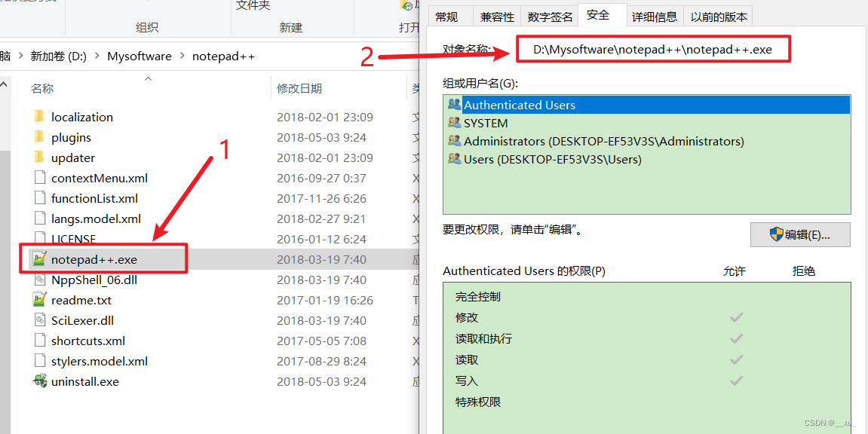The height and width of the screenshot is (434, 868).
Task: Expand breadcrumb chevron after Mysoftware
Action: pos(182,56)
